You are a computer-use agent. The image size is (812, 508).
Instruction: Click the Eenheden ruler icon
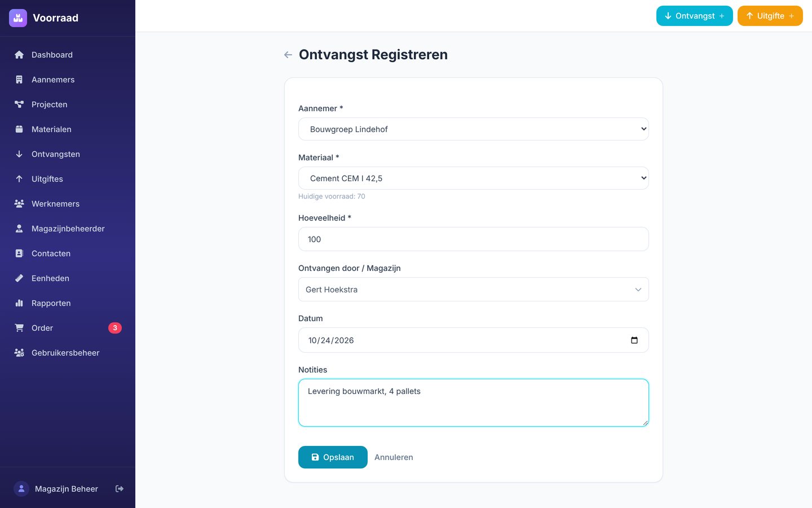pos(19,278)
